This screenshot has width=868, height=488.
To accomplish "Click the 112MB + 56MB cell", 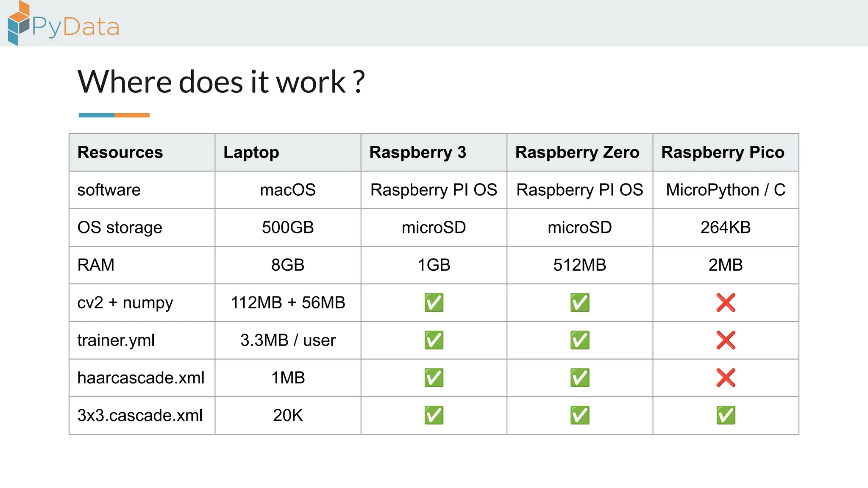I will [288, 302].
